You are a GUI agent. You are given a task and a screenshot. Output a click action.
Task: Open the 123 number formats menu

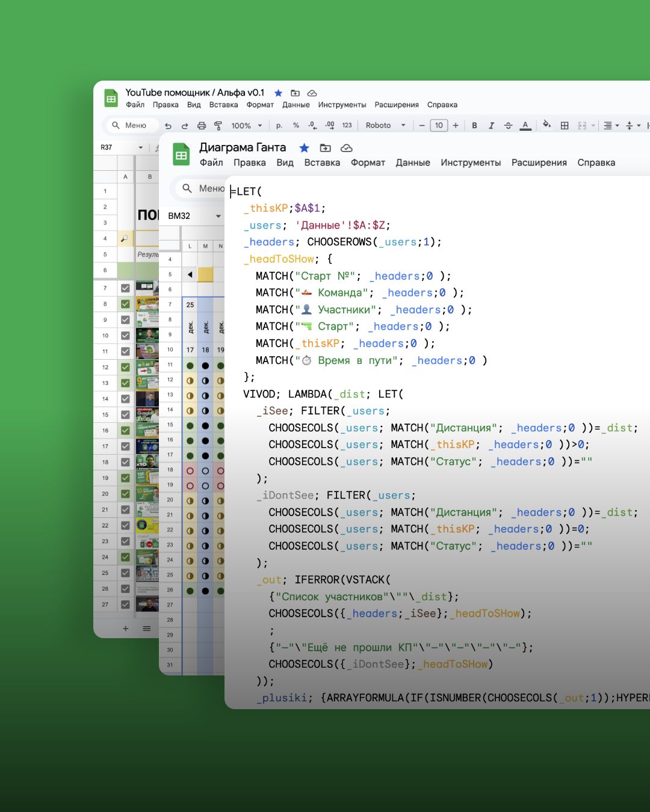(347, 126)
